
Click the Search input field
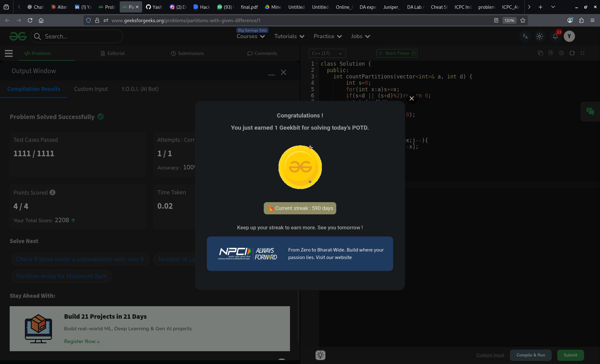pyautogui.click(x=81, y=36)
